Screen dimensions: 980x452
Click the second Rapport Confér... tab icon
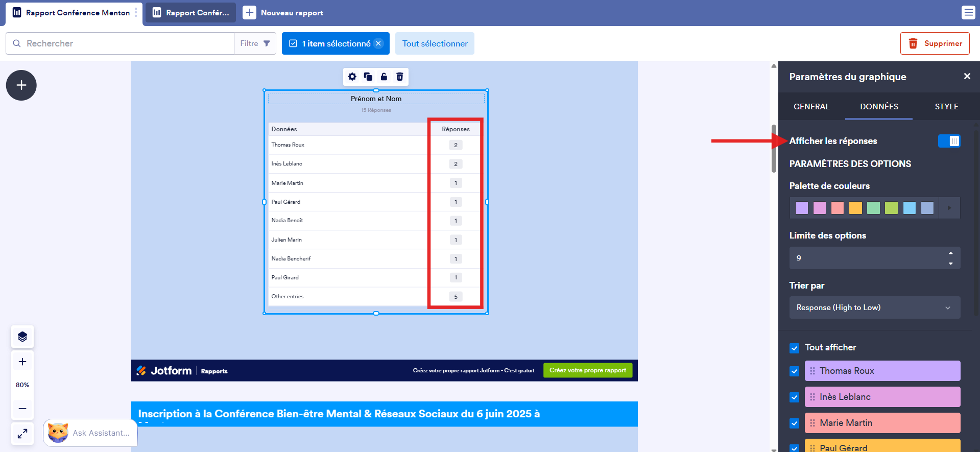pos(157,12)
